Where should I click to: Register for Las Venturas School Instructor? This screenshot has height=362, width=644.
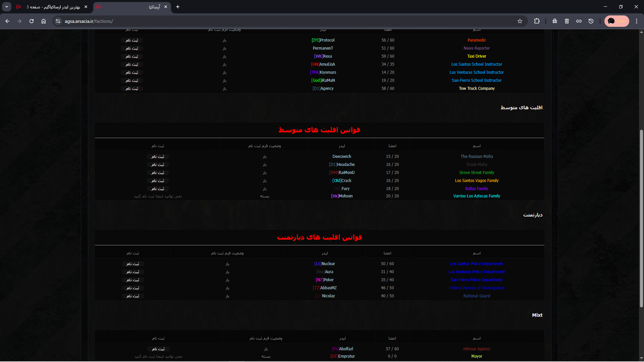132,72
